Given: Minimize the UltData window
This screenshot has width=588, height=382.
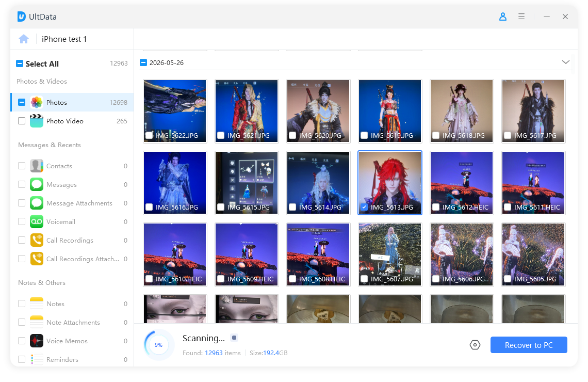Looking at the screenshot, I should pyautogui.click(x=547, y=17).
